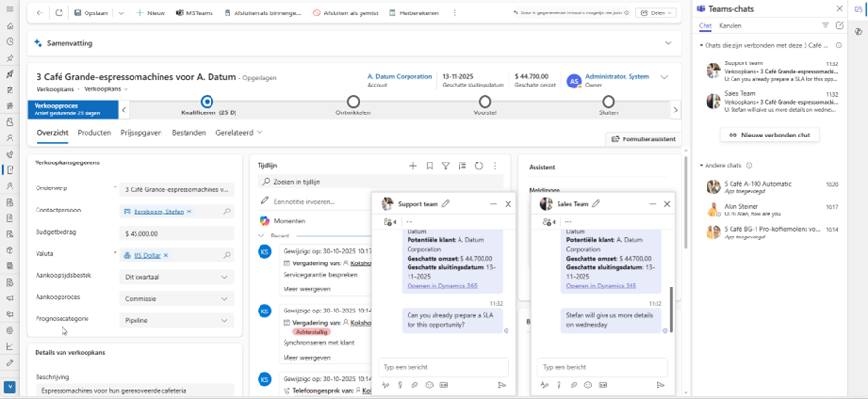The height and width of the screenshot is (399, 868).
Task: Open the Delen share dropdown
Action: (x=656, y=12)
